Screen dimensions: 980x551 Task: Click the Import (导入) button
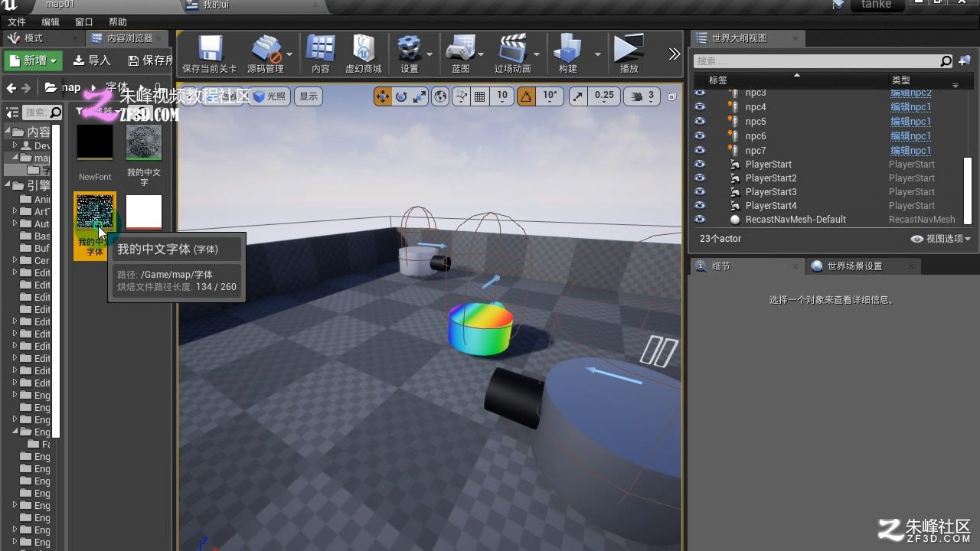92,60
